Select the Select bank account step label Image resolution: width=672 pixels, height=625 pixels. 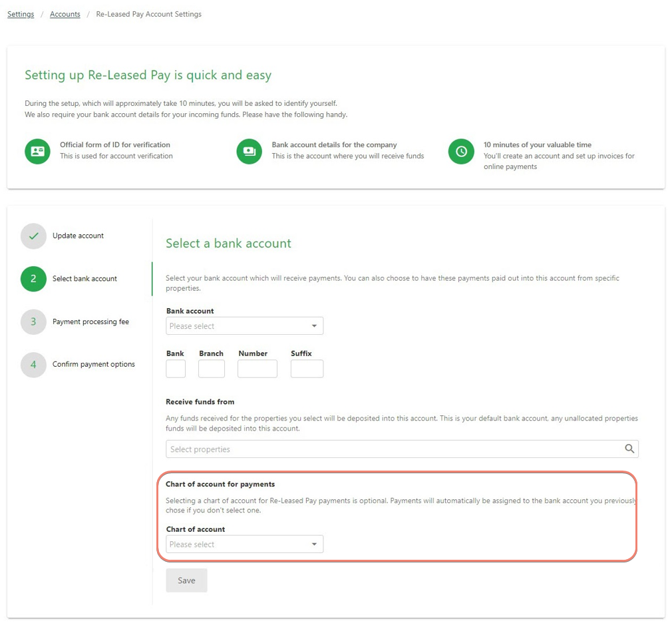pyautogui.click(x=84, y=278)
